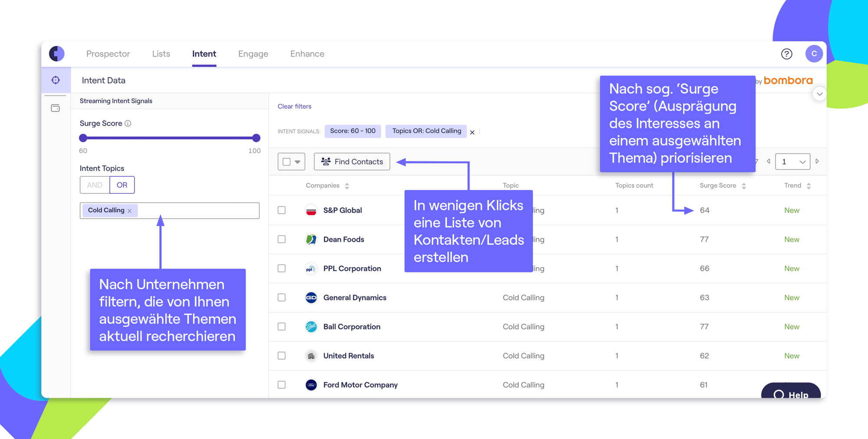
Task: Select the Intent tab
Action: click(x=204, y=54)
